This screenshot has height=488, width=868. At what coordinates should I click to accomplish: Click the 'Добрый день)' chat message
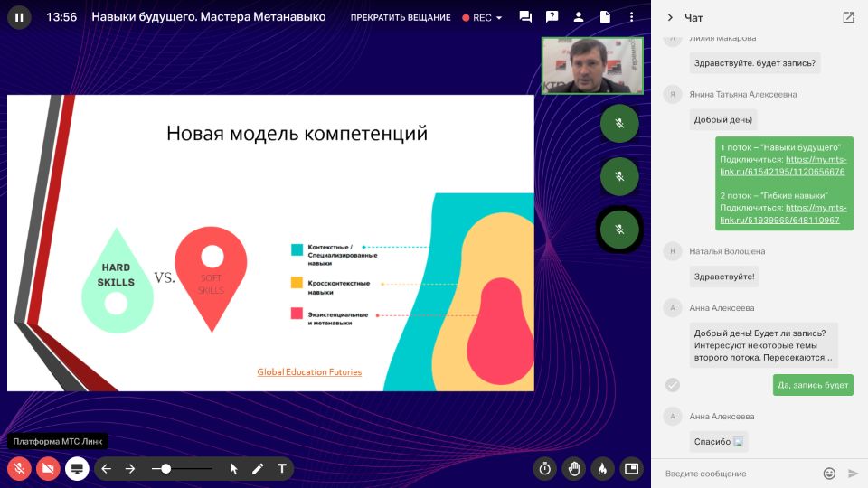pos(723,119)
